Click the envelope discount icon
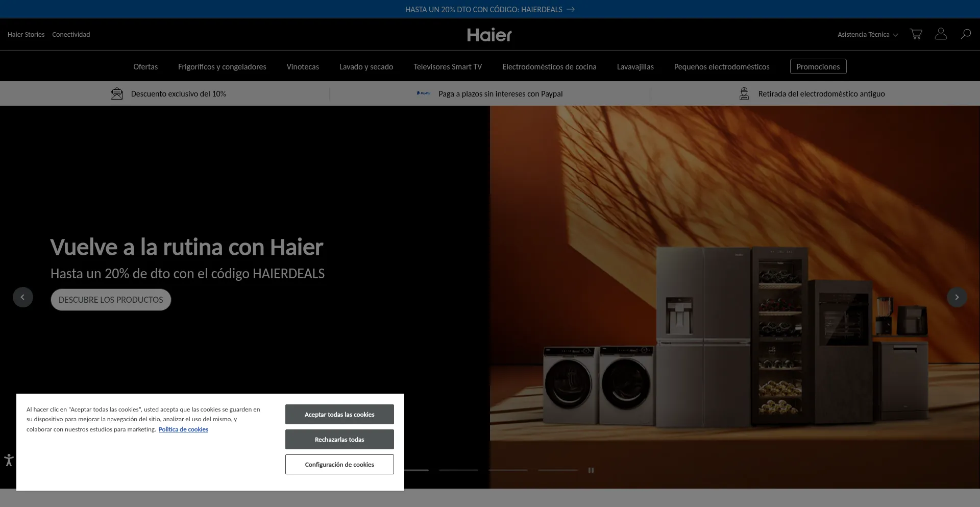Viewport: 980px width, 507px height. 117,94
